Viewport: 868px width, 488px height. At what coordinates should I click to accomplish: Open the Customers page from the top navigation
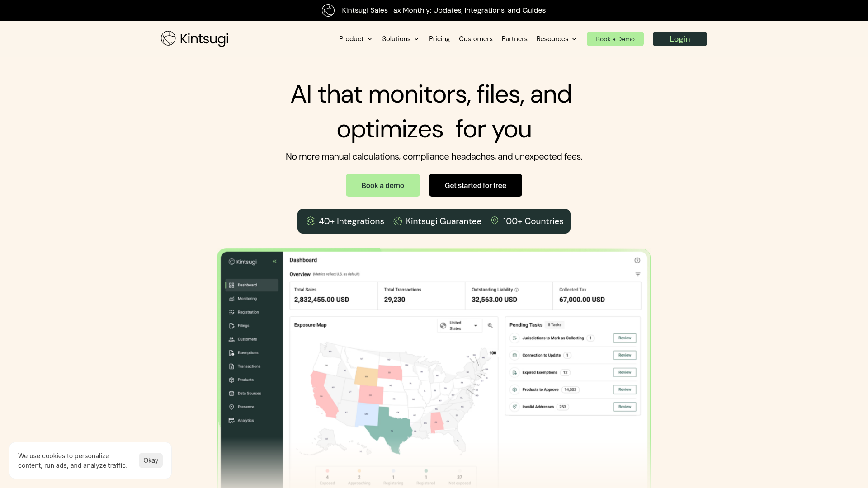point(476,39)
